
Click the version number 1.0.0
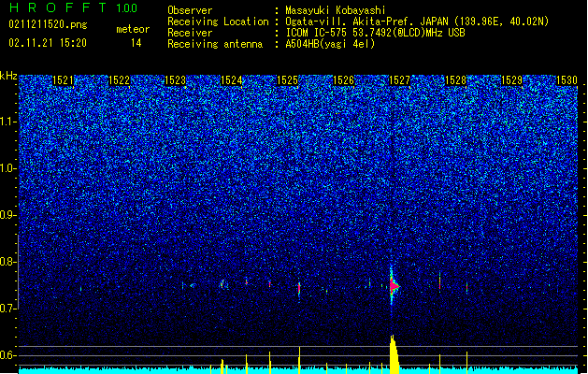point(127,8)
